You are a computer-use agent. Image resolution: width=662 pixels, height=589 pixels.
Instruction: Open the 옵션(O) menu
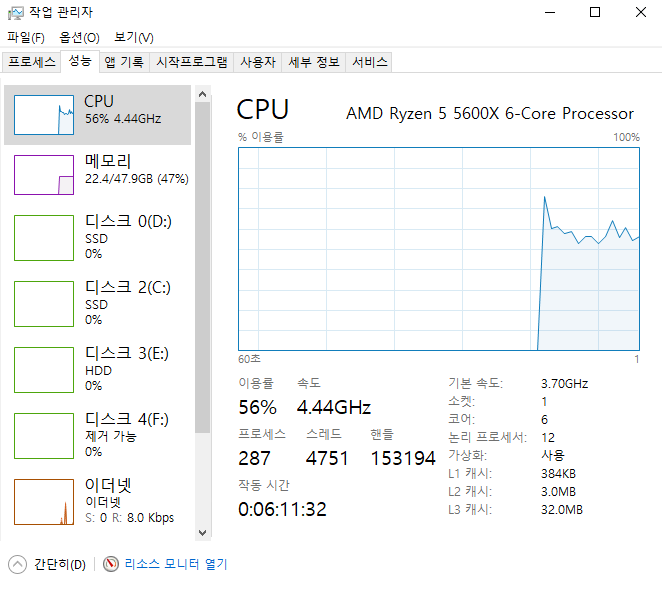tap(80, 38)
